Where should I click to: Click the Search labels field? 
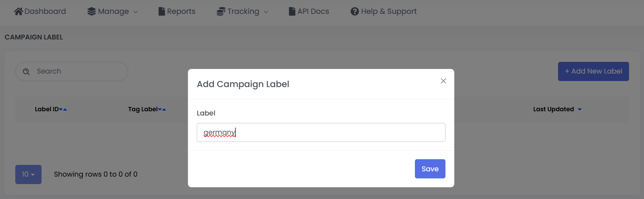(x=78, y=71)
